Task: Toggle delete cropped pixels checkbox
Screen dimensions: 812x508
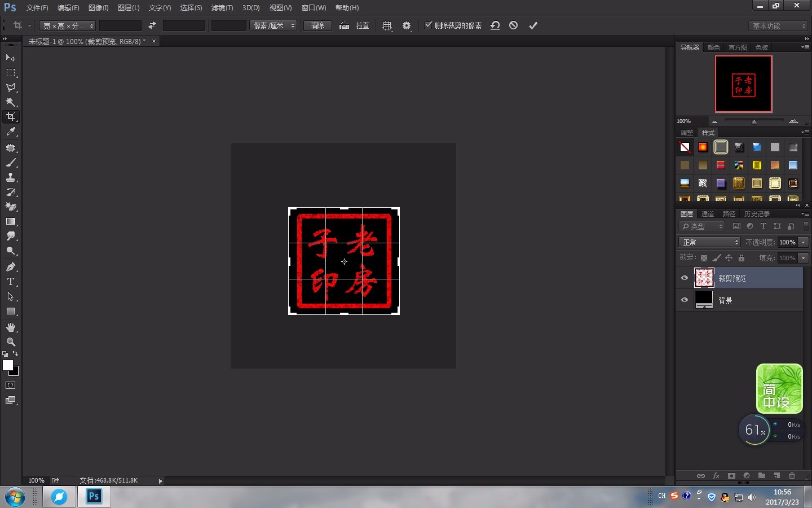Action: [x=429, y=25]
